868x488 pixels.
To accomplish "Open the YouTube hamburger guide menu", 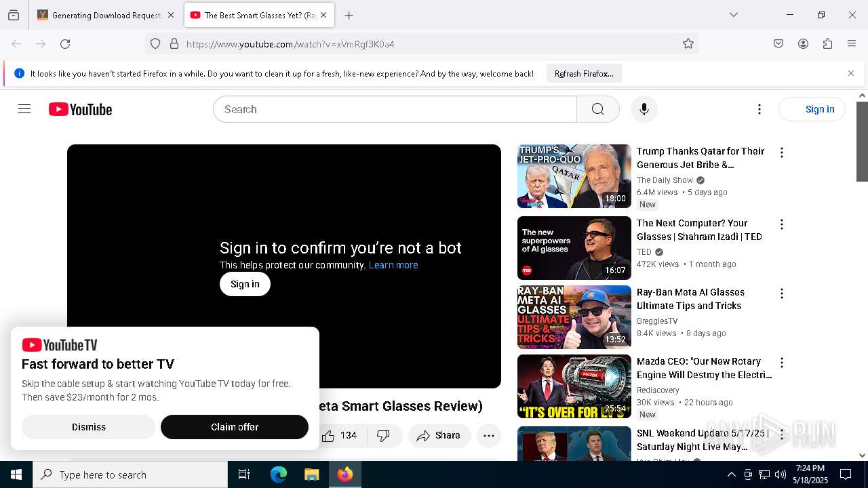I will tap(24, 109).
